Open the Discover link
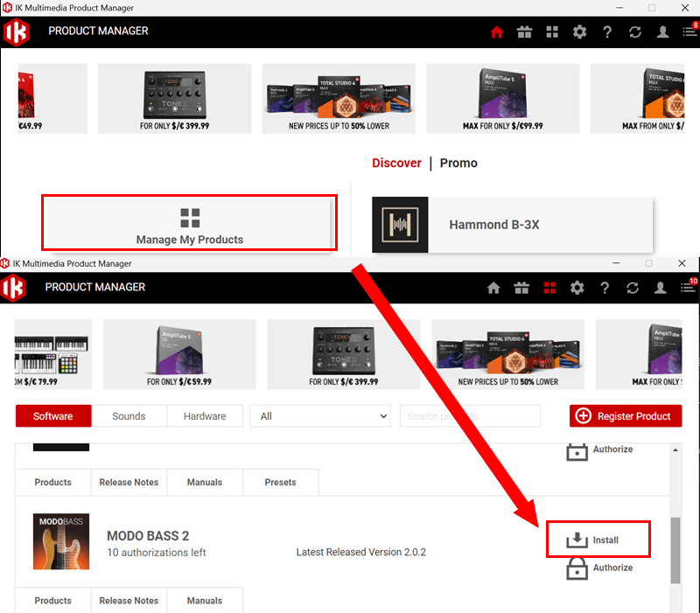 tap(396, 163)
